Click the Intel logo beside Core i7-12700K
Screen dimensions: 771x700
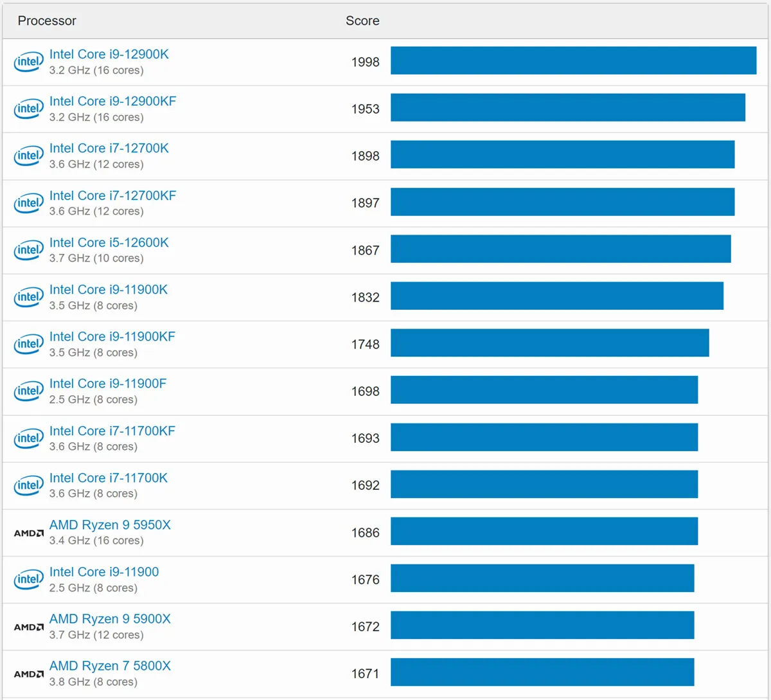click(28, 156)
